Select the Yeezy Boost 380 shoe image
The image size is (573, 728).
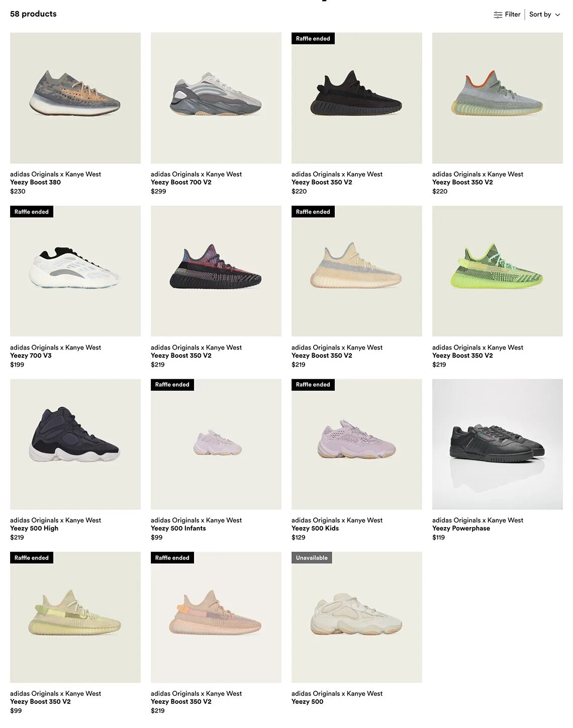pyautogui.click(x=75, y=98)
